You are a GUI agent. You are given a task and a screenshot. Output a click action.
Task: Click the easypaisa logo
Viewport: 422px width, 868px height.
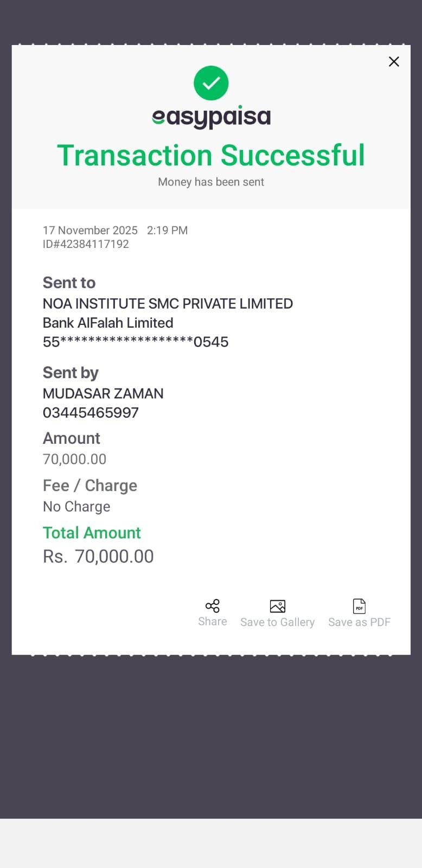[211, 117]
